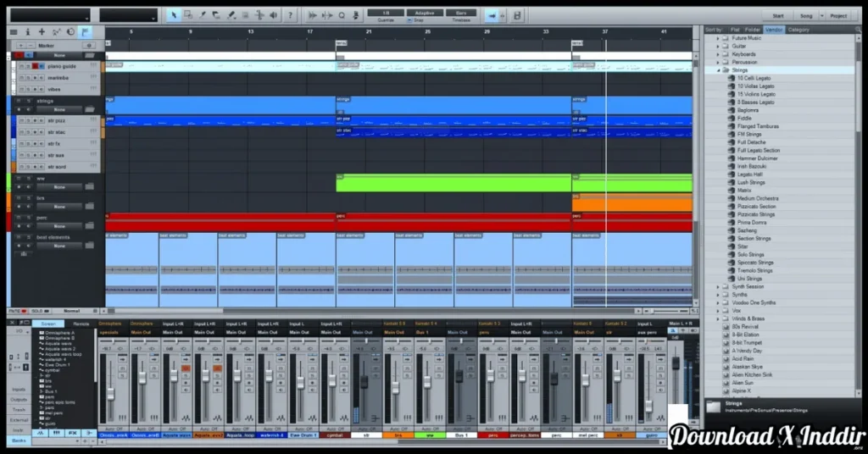Solo the str stac track

[28, 132]
